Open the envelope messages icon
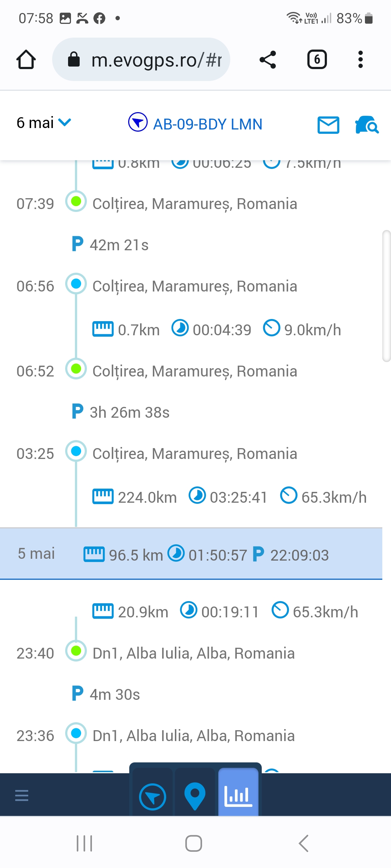The height and width of the screenshot is (868, 391). pyautogui.click(x=328, y=125)
